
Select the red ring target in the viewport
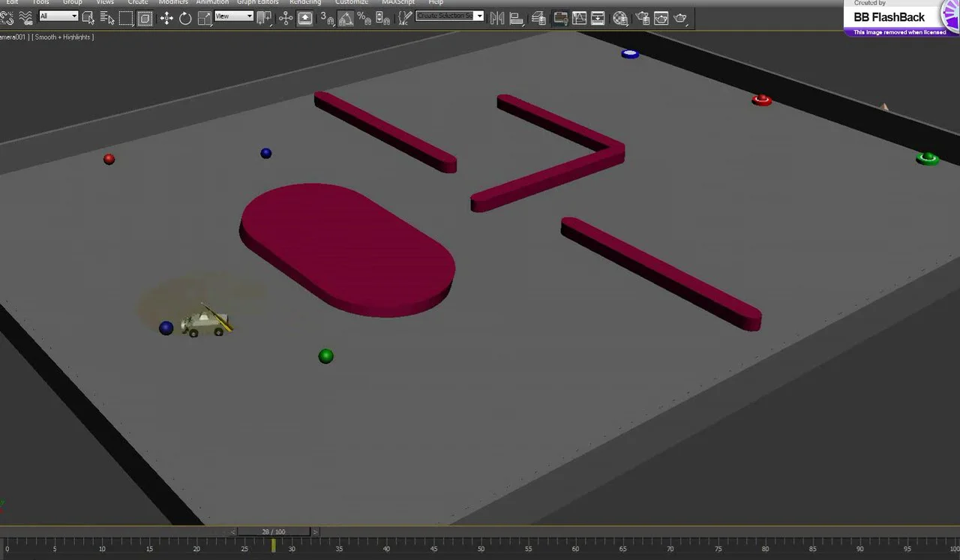(x=762, y=100)
